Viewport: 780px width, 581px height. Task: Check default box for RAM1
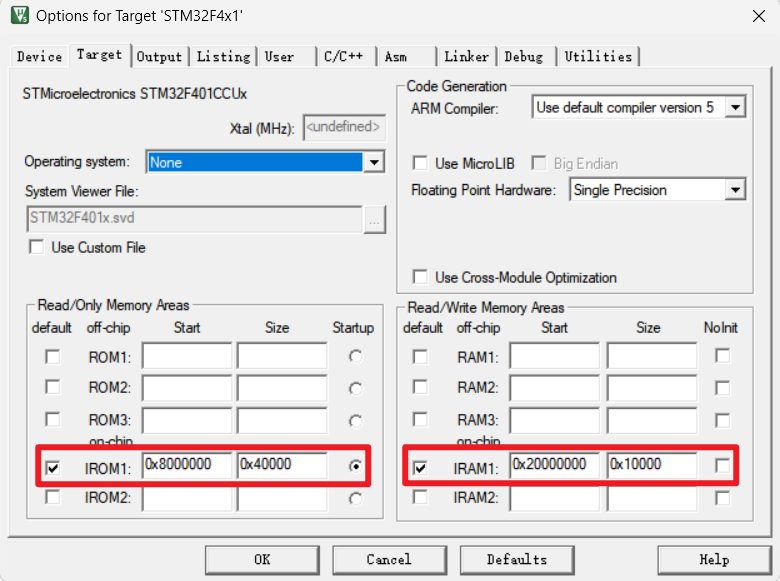(420, 357)
